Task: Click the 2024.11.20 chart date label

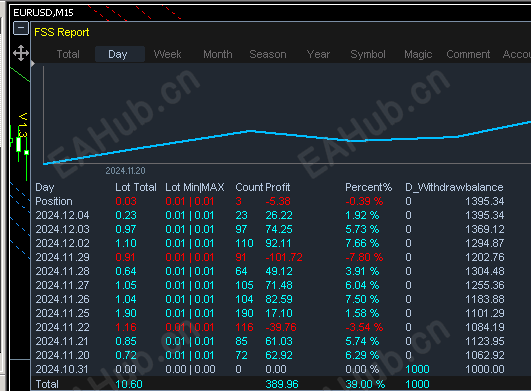Action: tap(125, 171)
